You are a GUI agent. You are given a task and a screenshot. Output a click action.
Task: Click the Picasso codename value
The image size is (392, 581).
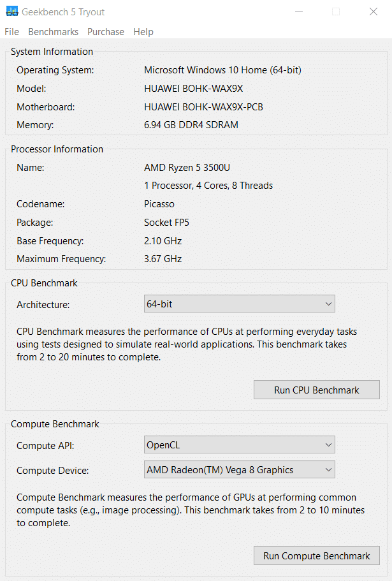(x=159, y=204)
